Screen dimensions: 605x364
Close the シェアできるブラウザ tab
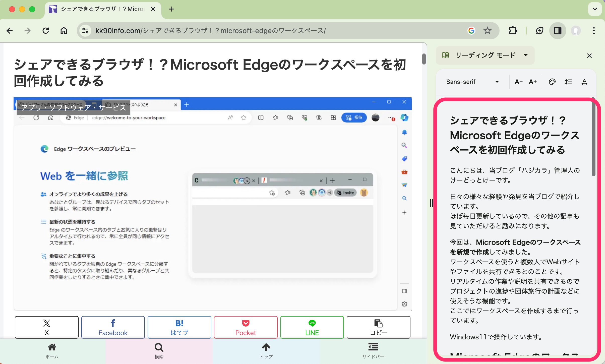point(153,9)
